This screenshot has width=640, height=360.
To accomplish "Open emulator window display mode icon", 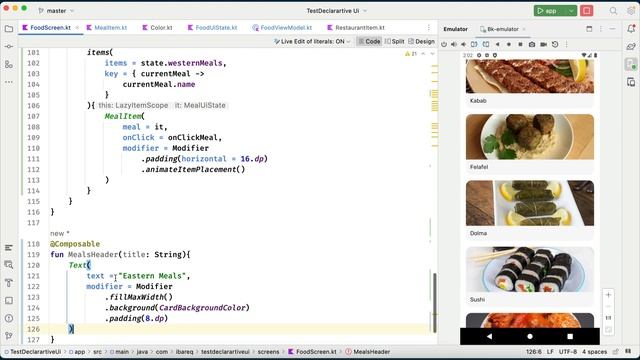I will pos(589,29).
